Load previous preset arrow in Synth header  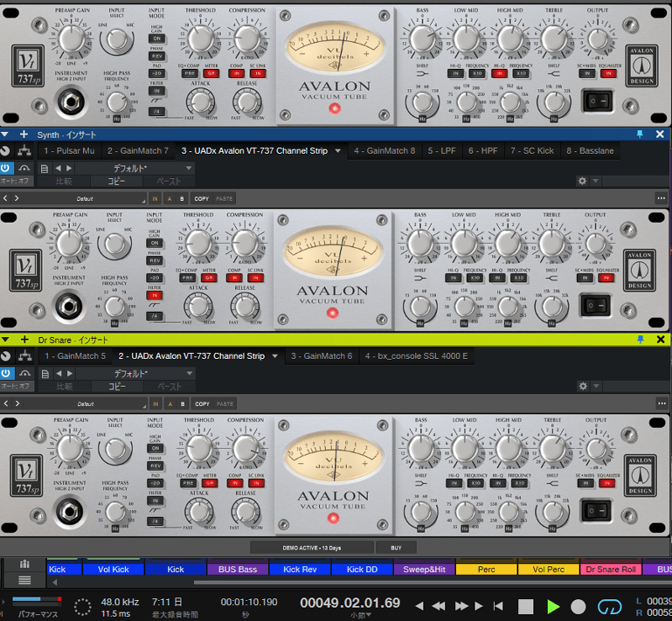[x=58, y=168]
